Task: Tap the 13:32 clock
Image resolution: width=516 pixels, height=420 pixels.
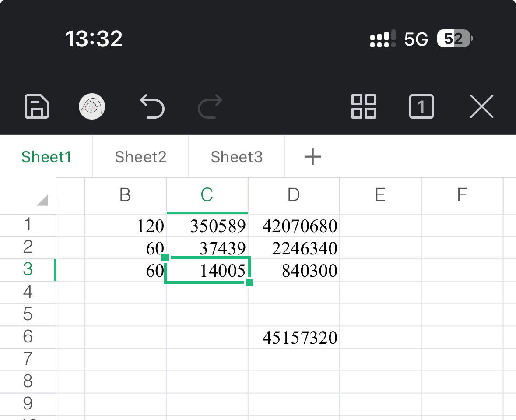Action: point(94,39)
